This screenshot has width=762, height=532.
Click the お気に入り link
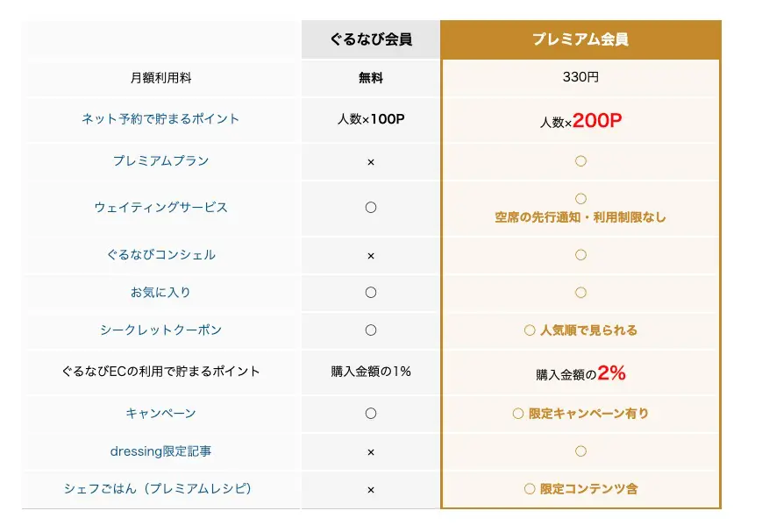tap(160, 293)
